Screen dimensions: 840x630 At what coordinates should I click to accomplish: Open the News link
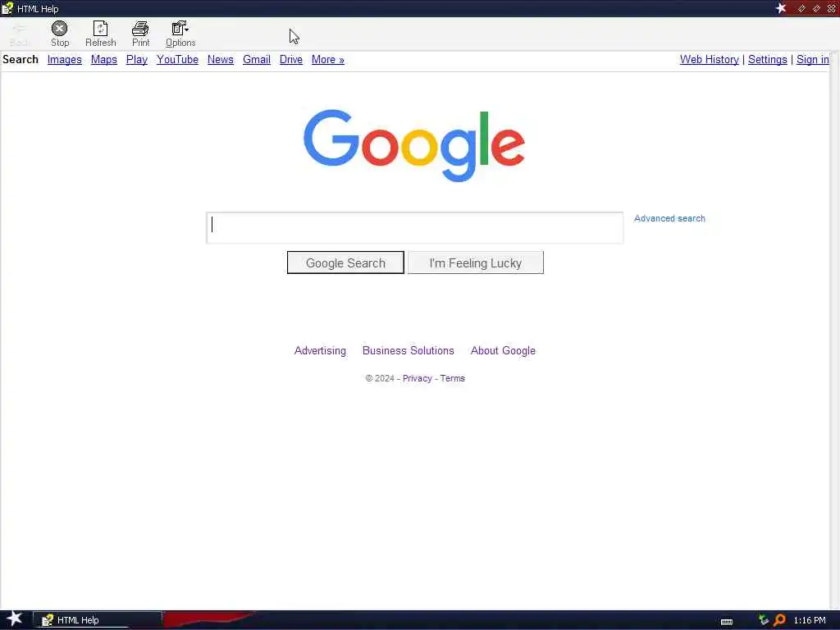[x=220, y=59]
